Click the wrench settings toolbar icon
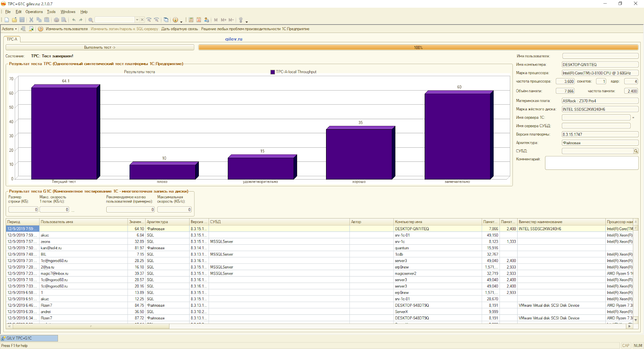Viewport: 644px width, 349px height. pos(241,20)
